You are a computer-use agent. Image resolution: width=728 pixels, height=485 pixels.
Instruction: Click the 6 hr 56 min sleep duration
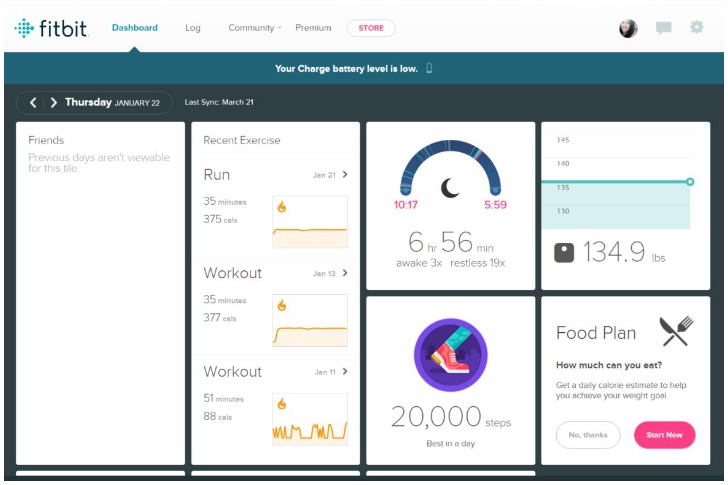[451, 242]
